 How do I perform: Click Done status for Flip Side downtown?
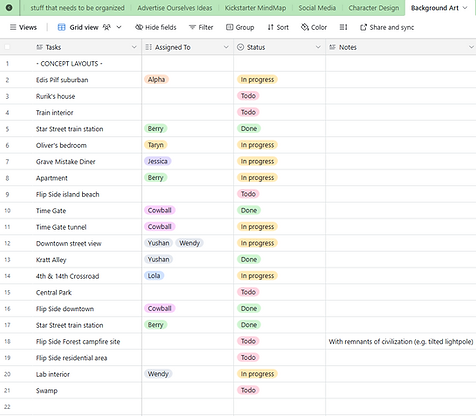tap(249, 308)
